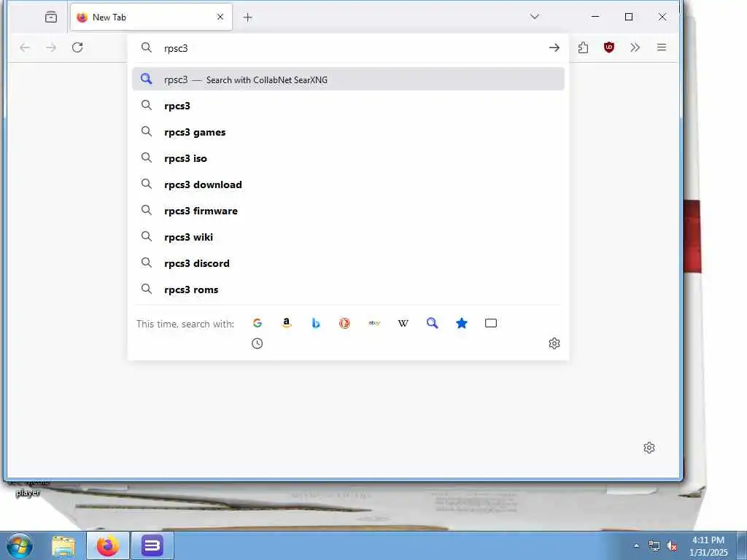
Task: Go forward one page
Action: pyautogui.click(x=51, y=47)
